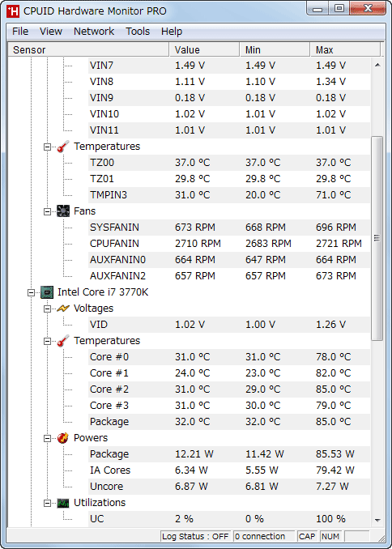This screenshot has height=549, width=392.
Task: Open the Network menu
Action: [x=94, y=32]
